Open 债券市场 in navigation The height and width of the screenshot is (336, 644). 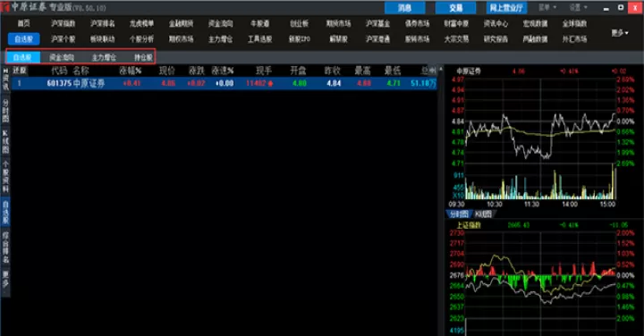(x=418, y=23)
